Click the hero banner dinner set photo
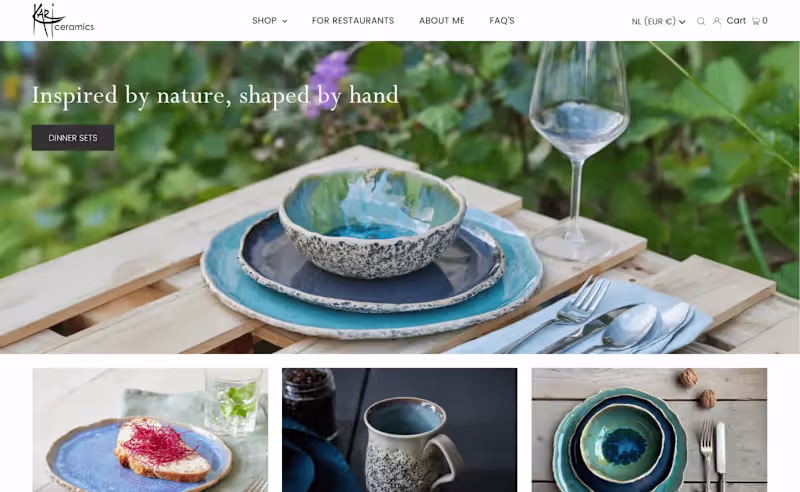This screenshot has width=800, height=492. point(400,197)
